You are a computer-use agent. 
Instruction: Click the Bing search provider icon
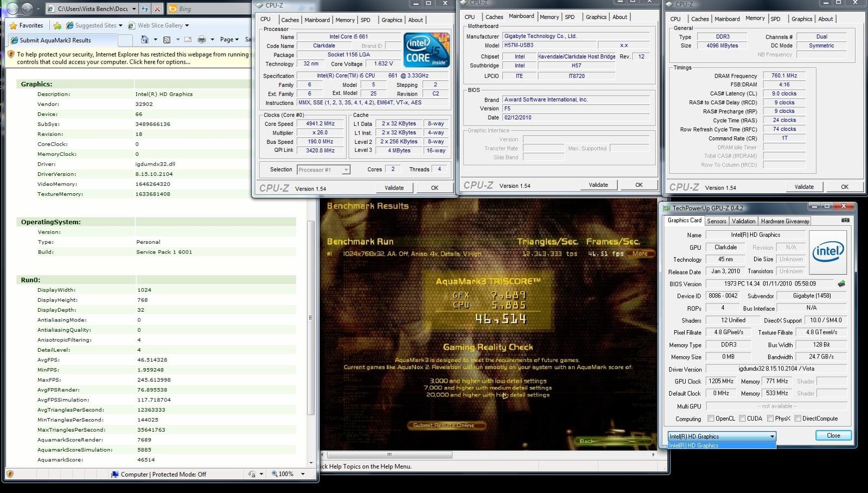pos(173,9)
